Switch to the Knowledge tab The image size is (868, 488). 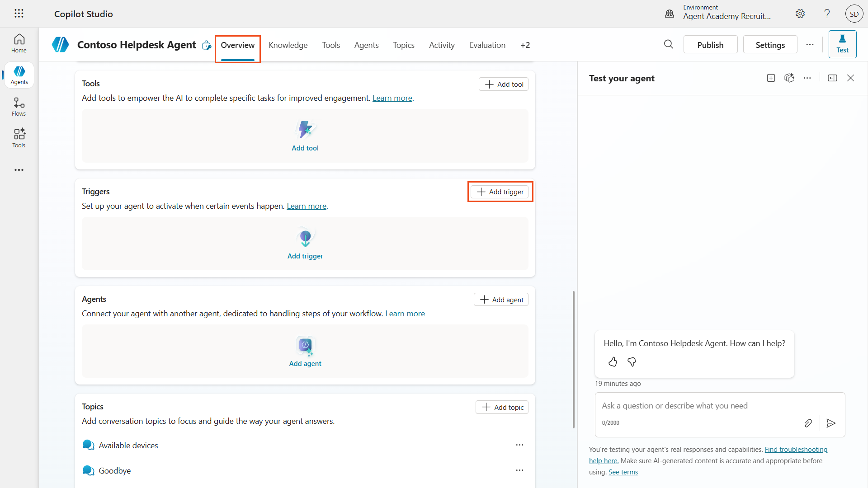click(x=288, y=45)
